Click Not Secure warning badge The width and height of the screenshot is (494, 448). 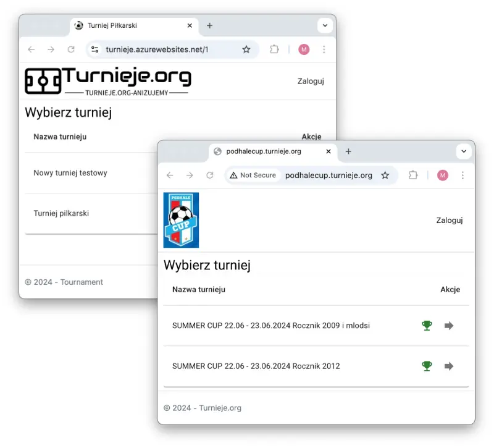pos(253,175)
